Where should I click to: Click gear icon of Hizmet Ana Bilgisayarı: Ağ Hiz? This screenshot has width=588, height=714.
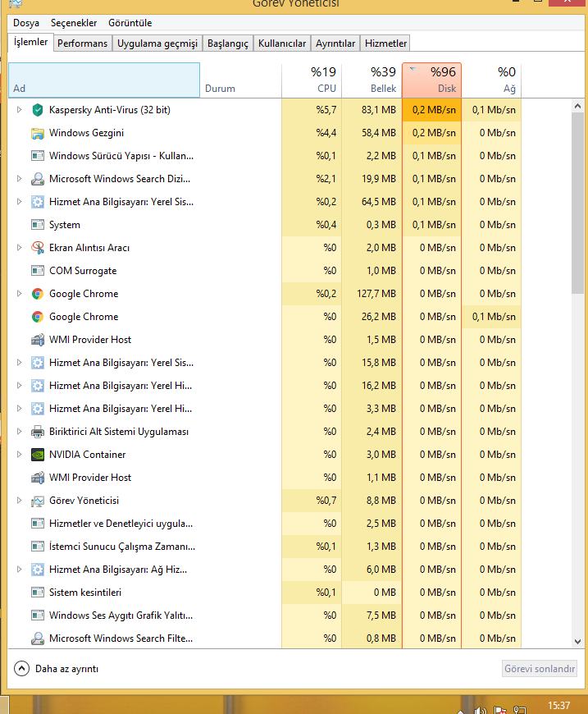coord(38,570)
